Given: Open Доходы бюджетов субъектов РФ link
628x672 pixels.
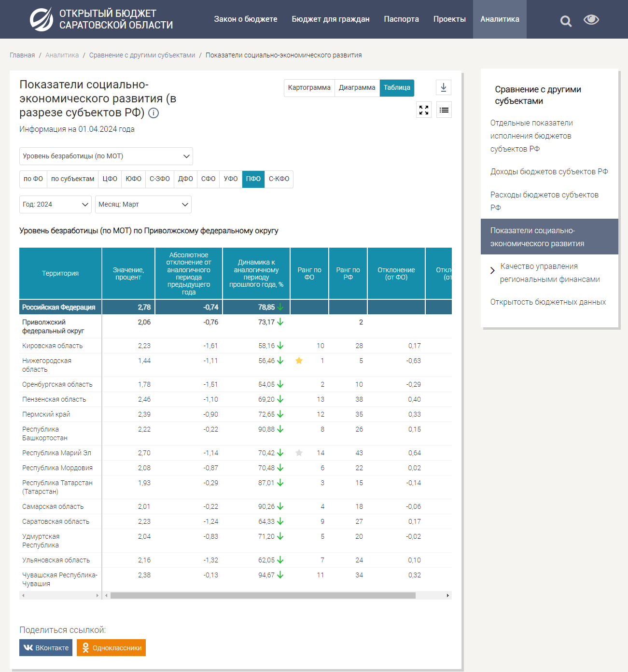Looking at the screenshot, I should point(549,172).
